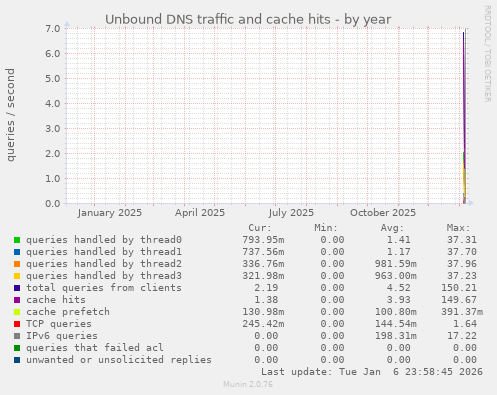Click the thread1 current value 737.56m
The width and height of the screenshot is (497, 395).
[x=263, y=252]
